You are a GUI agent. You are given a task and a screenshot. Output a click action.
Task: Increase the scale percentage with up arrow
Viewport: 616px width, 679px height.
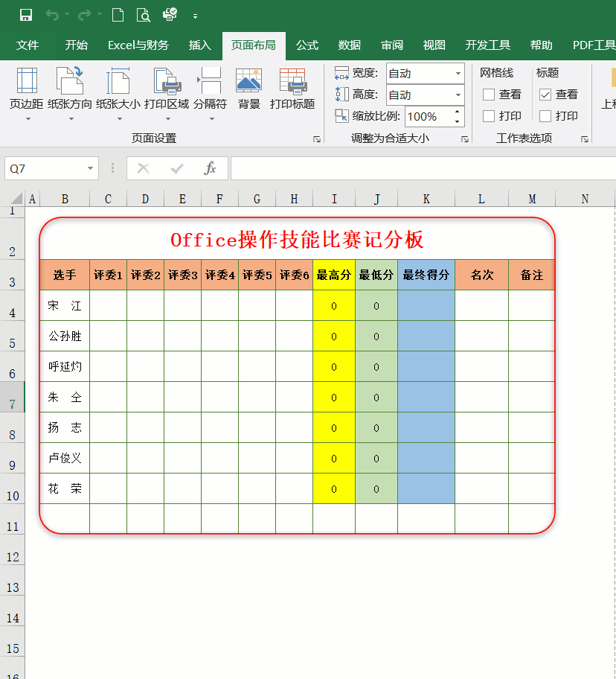[x=458, y=112]
